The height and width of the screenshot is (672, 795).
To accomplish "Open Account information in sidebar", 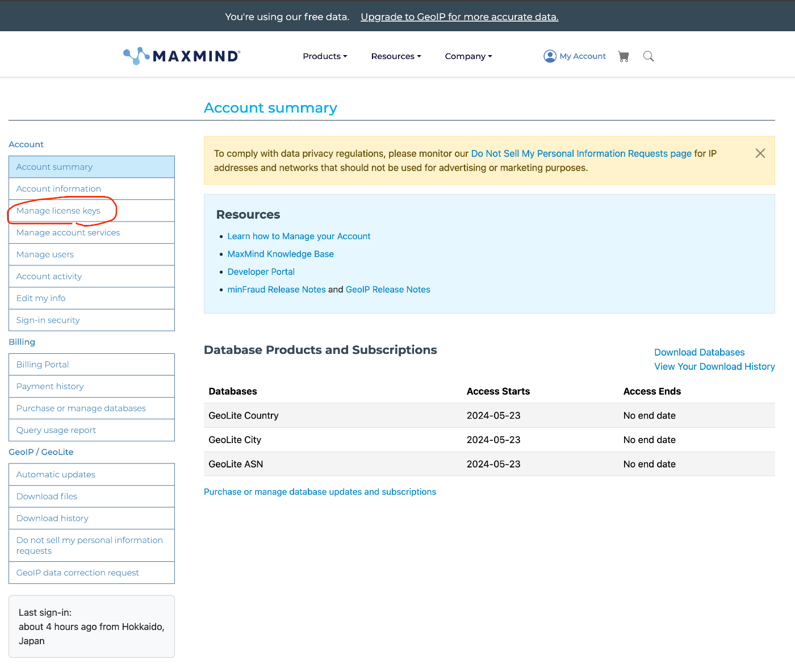I will coord(91,189).
